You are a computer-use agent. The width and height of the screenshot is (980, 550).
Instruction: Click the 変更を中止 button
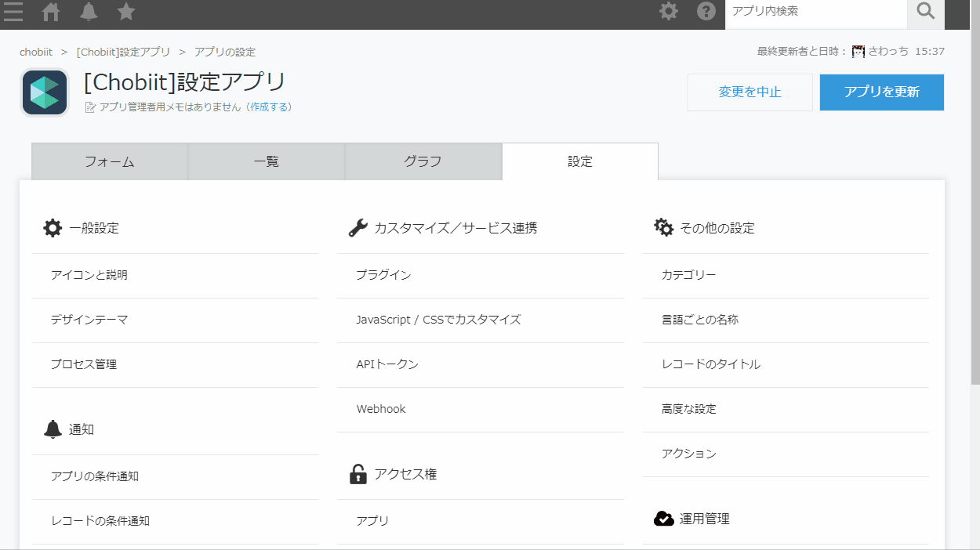(750, 92)
